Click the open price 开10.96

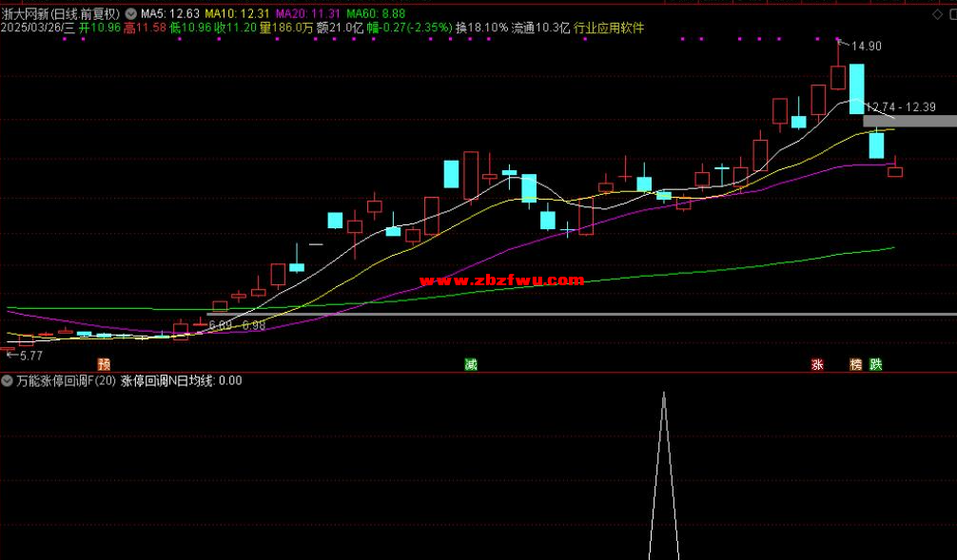click(100, 28)
